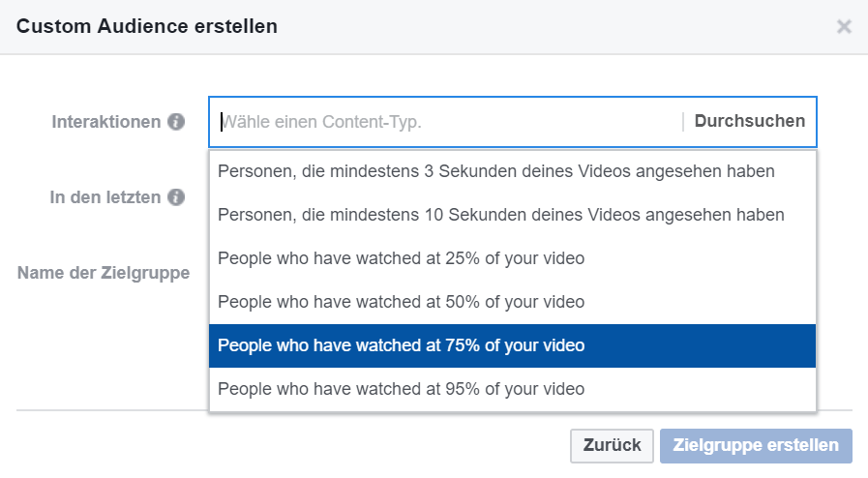Viewport: 868px width, 478px height.
Task: Click the Zielgruppe erstellen button
Action: 756,445
